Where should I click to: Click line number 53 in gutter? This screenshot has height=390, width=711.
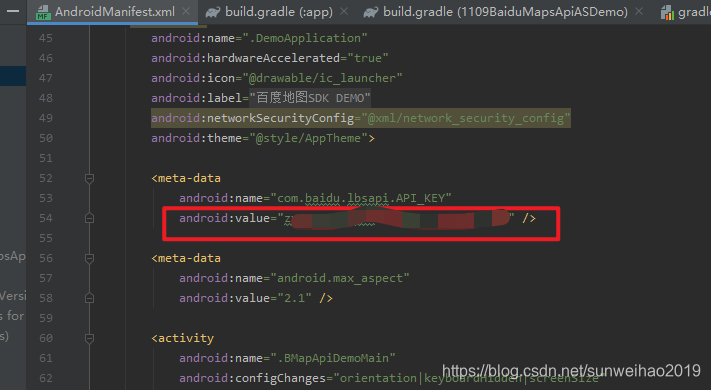point(45,198)
